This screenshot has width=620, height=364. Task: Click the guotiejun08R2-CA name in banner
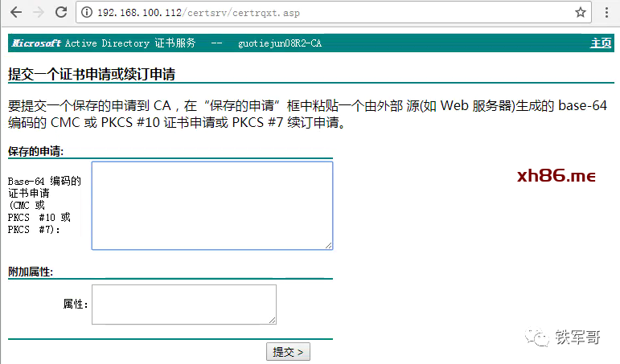(x=280, y=43)
